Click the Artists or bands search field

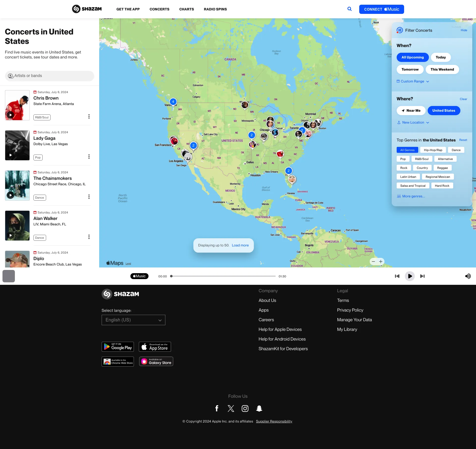pos(49,76)
